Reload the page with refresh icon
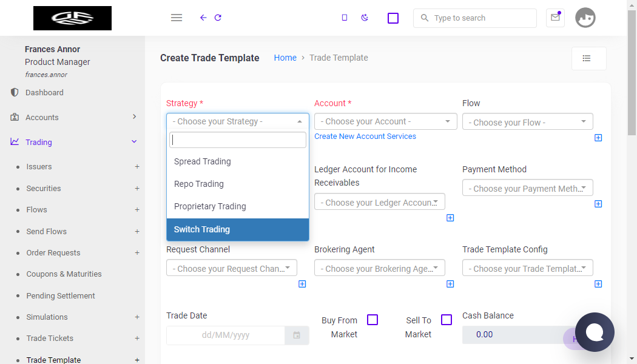Viewport: 637px width, 364px height. [218, 18]
